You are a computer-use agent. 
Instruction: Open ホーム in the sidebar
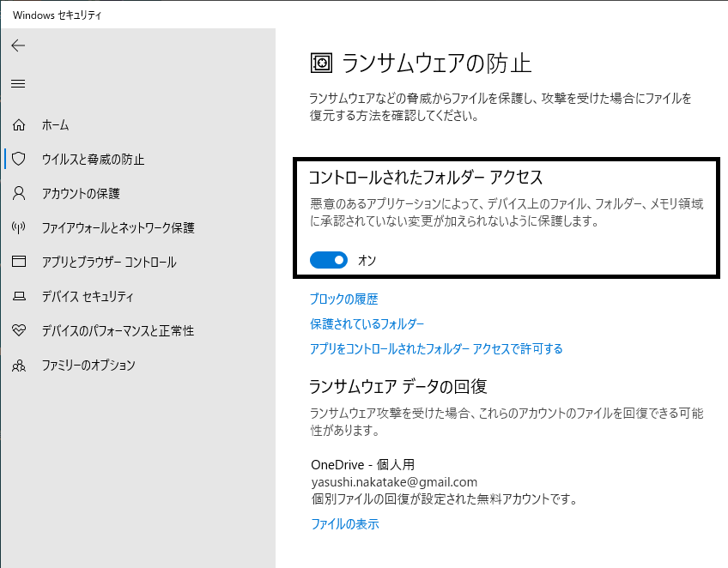pos(55,124)
